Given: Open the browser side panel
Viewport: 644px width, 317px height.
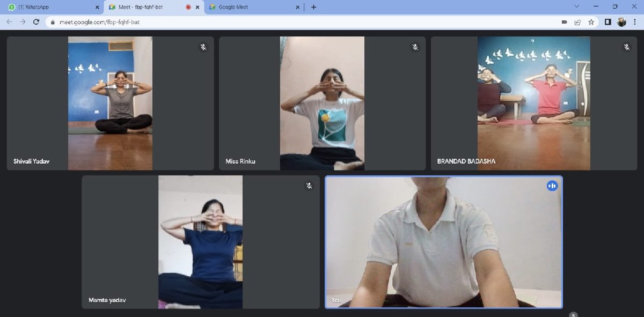Looking at the screenshot, I should [x=608, y=22].
